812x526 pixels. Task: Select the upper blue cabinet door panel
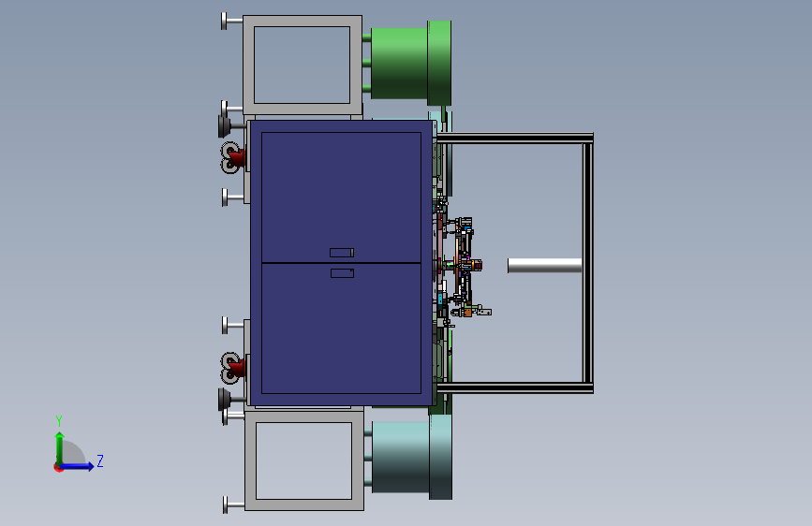click(341, 197)
